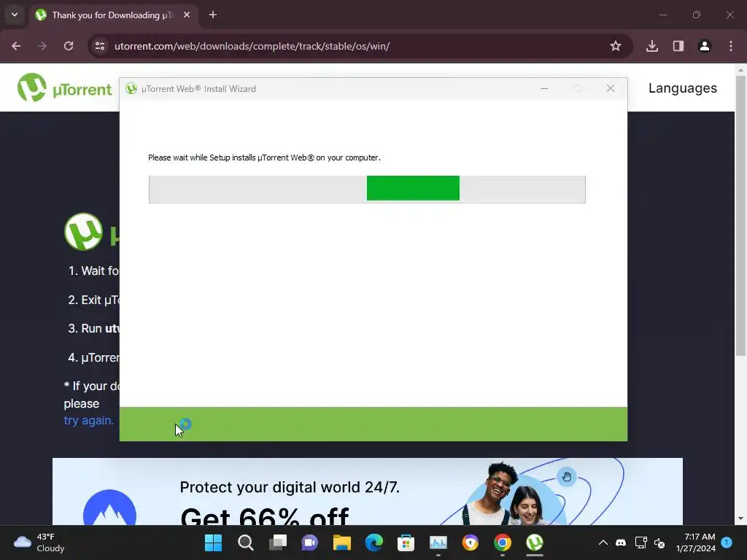747x560 pixels.
Task: Toggle the Chrome side panel icon
Action: [x=678, y=46]
